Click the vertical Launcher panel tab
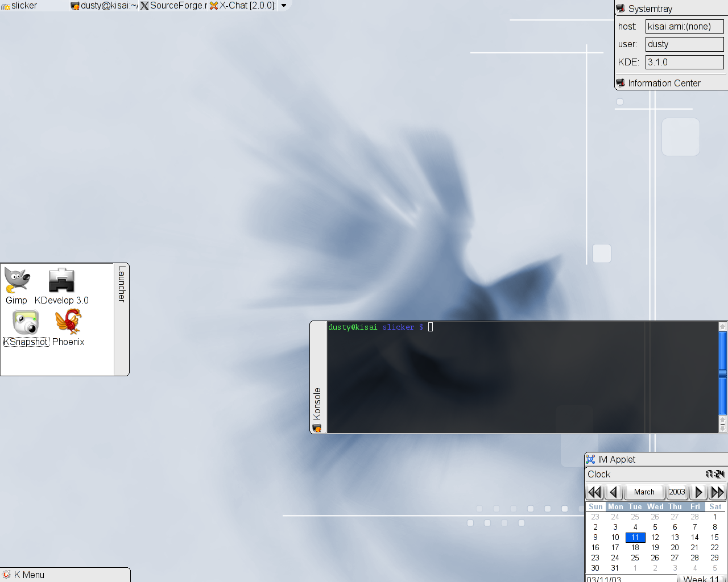728x582 pixels. [x=122, y=319]
